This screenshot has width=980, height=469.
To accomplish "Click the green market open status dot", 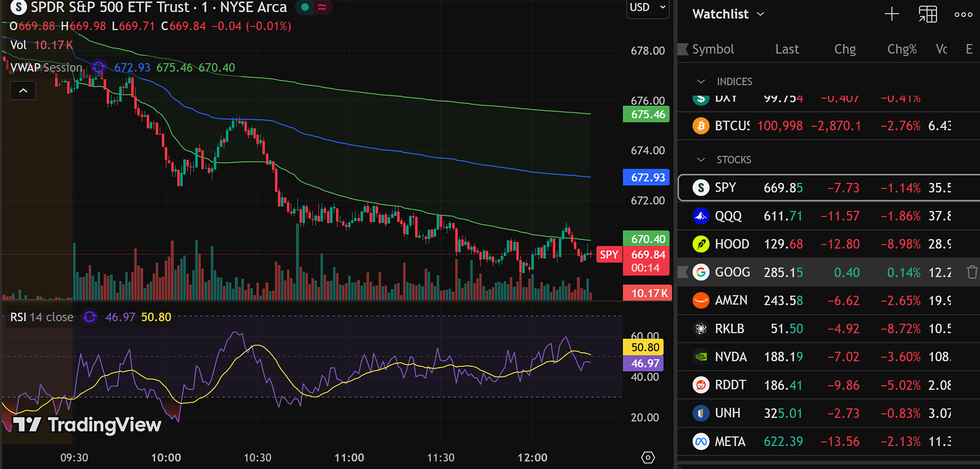I will pos(305,7).
